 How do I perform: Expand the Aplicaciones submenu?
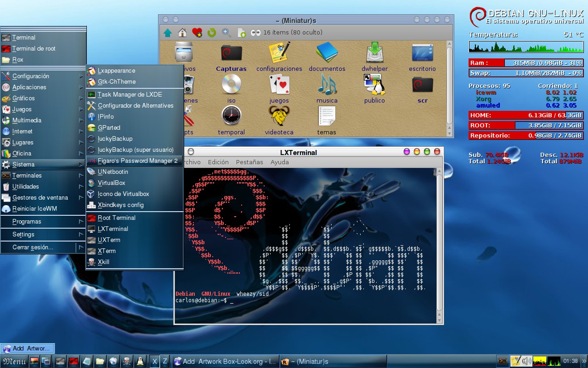(x=43, y=87)
